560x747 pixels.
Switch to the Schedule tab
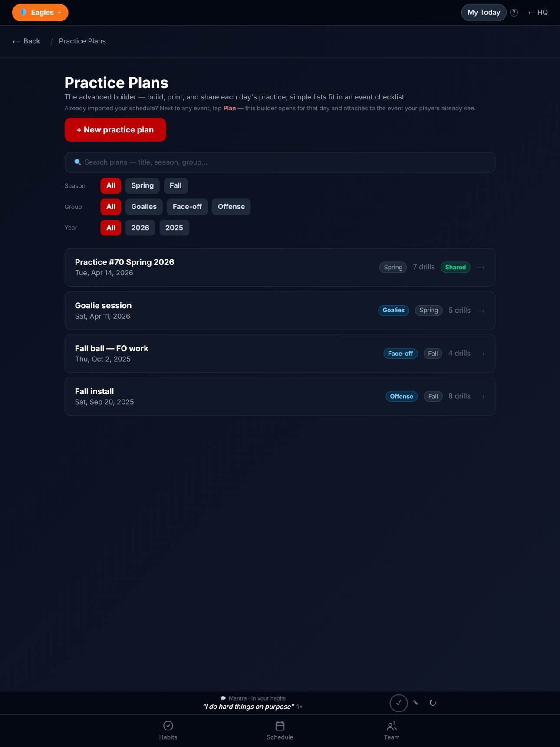point(280,730)
